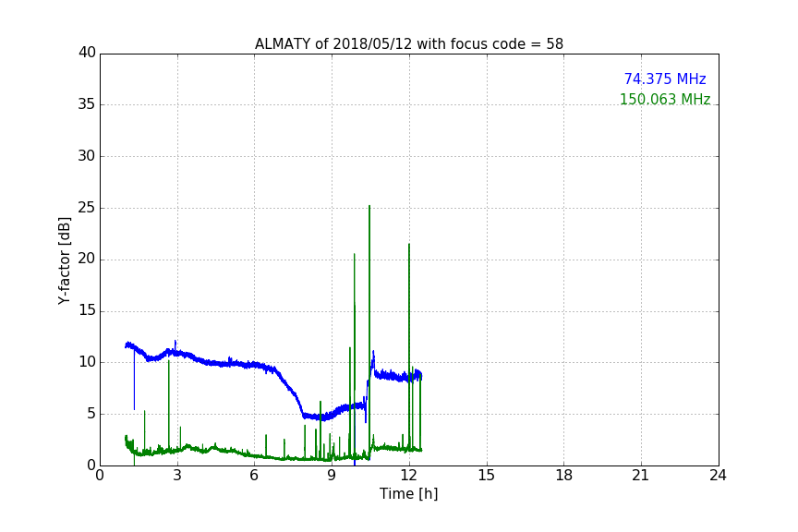Click the x-axis tick label '6'

(x=254, y=476)
